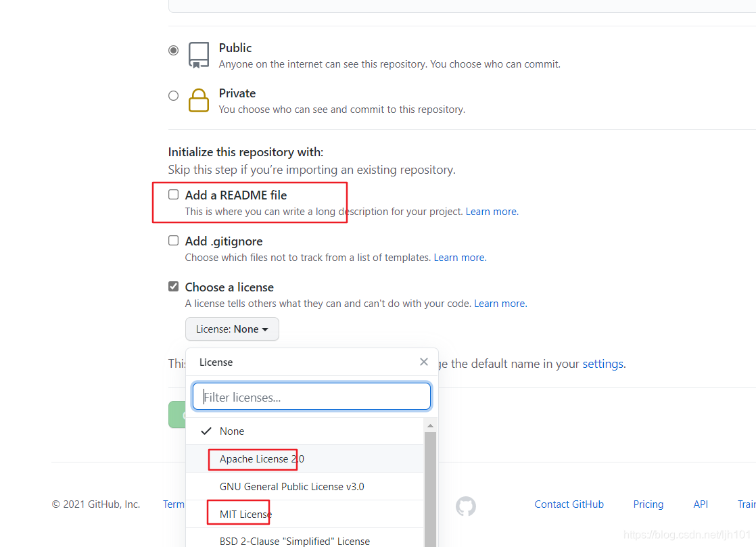Open Learn more link for README
Screen dimensions: 756x547
click(x=492, y=212)
